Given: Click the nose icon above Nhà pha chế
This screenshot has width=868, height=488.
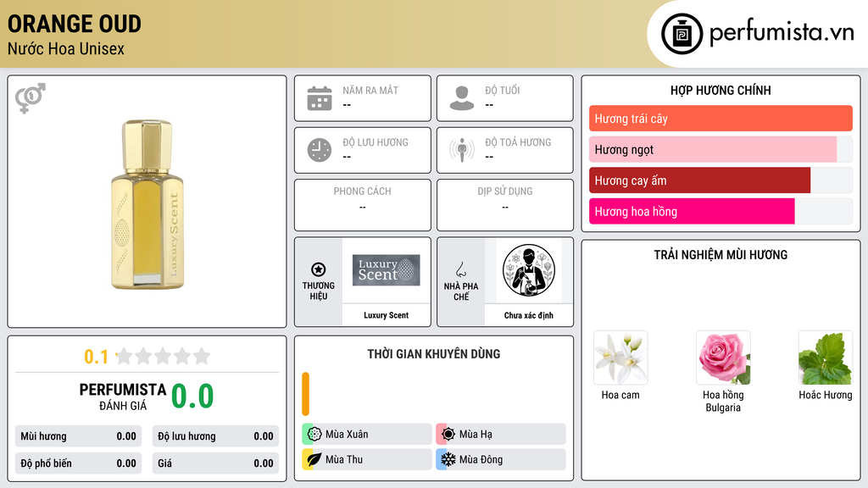Looking at the screenshot, I should tap(461, 269).
